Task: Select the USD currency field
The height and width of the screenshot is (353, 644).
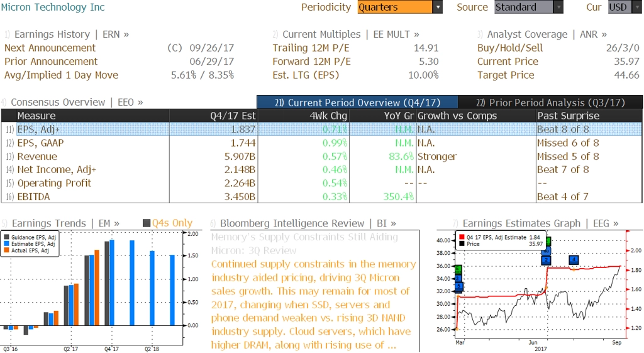Action: coord(621,7)
